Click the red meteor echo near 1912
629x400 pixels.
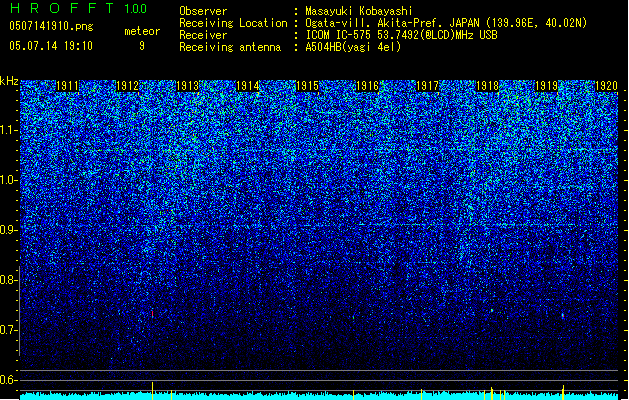152,314
